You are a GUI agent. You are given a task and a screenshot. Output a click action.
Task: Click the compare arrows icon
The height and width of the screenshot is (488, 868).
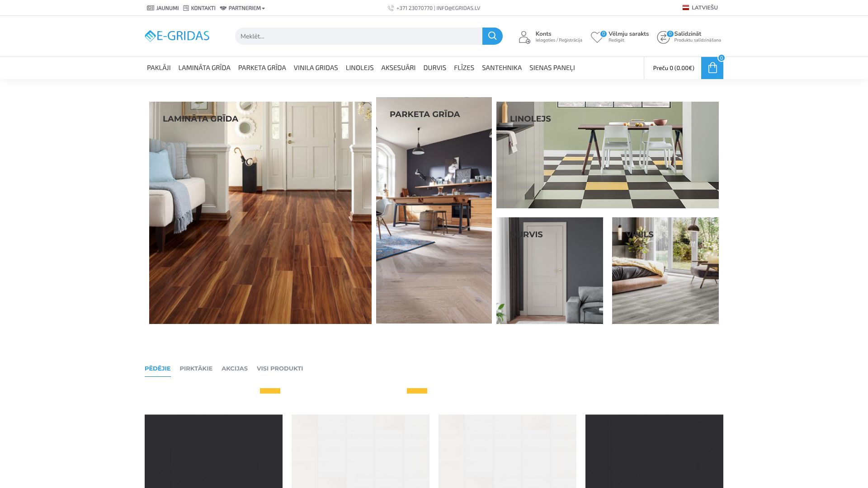663,38
